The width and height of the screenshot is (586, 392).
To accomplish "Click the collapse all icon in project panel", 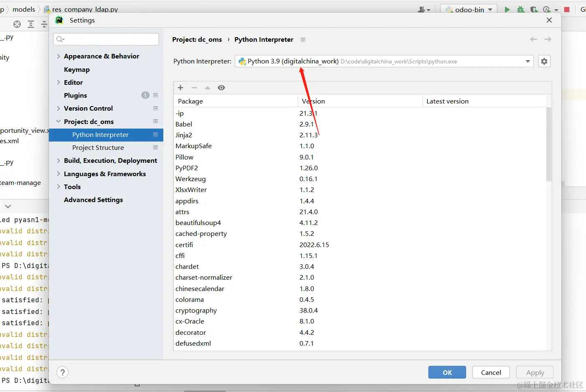I will point(44,24).
